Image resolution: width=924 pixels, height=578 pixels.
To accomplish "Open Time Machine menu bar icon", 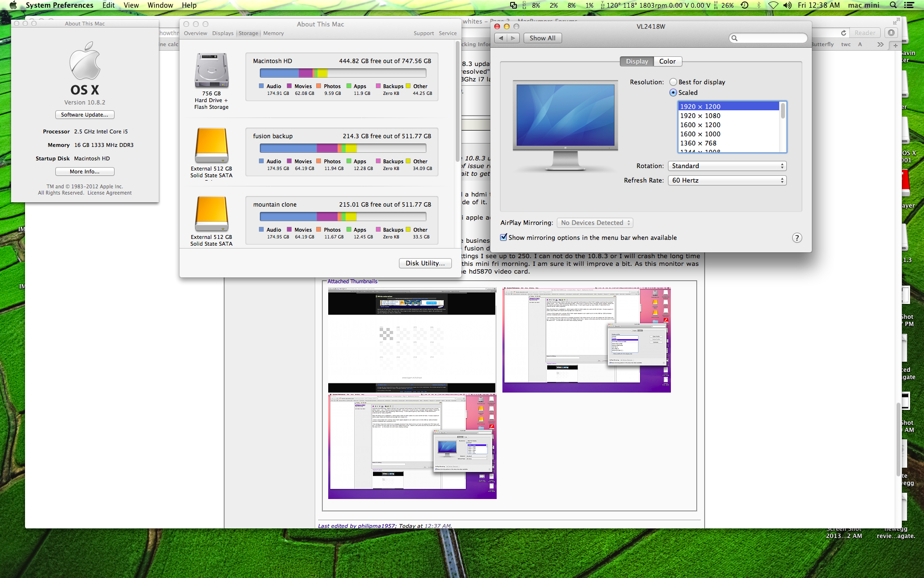I will (744, 5).
